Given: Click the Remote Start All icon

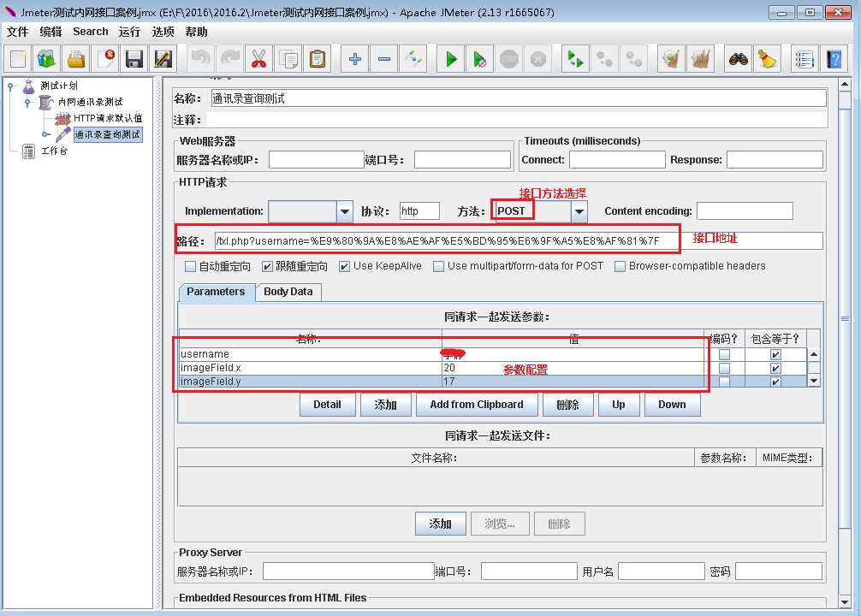Looking at the screenshot, I should pos(575,59).
